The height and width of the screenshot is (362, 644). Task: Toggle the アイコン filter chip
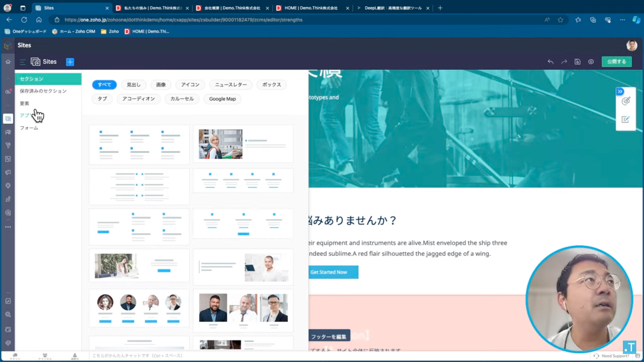click(x=190, y=85)
